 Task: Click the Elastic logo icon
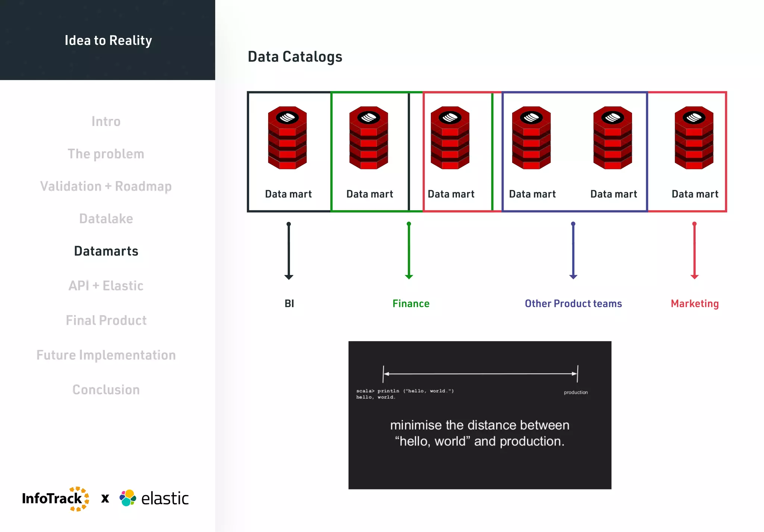pyautogui.click(x=128, y=498)
